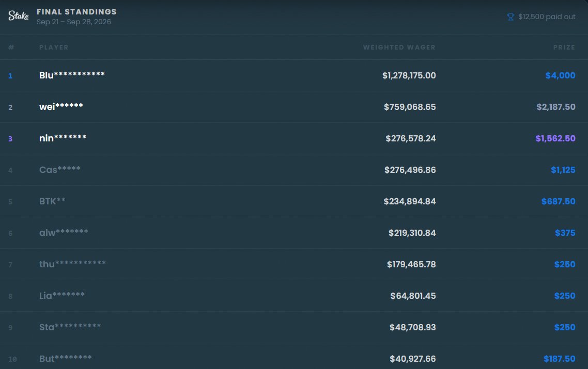Click rank number 10
The height and width of the screenshot is (369, 588).
pos(12,359)
